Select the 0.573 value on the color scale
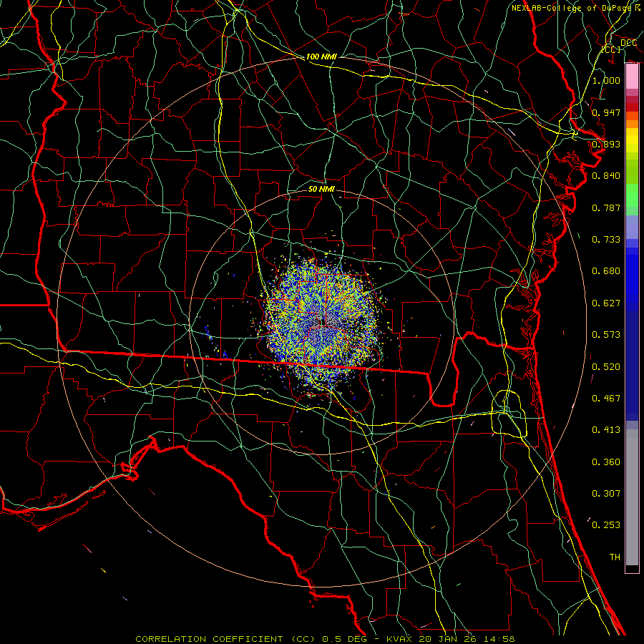Viewport: 644px width, 644px height. pos(606,335)
